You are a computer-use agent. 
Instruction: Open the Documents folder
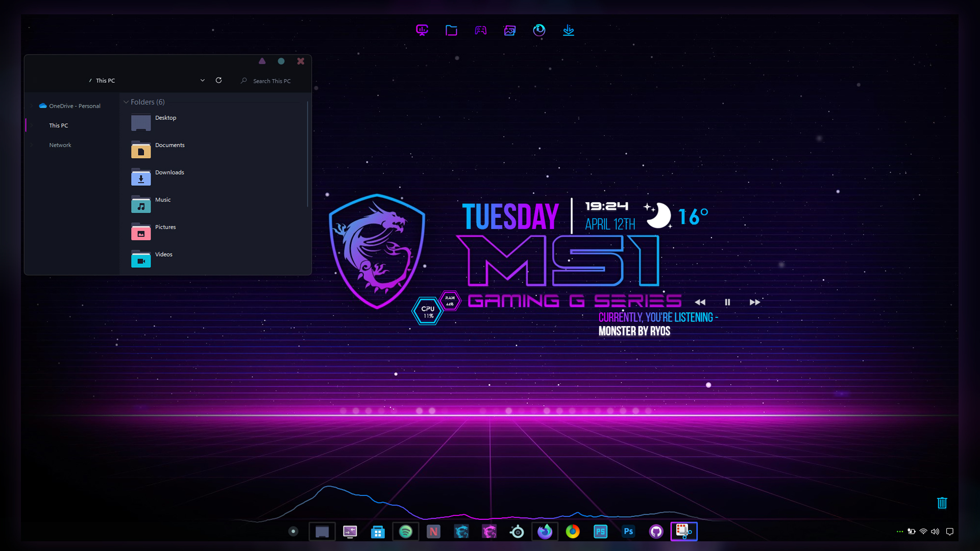(x=158, y=149)
